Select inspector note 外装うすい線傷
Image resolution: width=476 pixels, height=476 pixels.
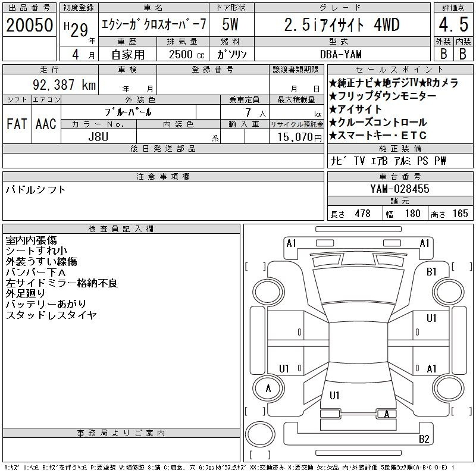41,261
